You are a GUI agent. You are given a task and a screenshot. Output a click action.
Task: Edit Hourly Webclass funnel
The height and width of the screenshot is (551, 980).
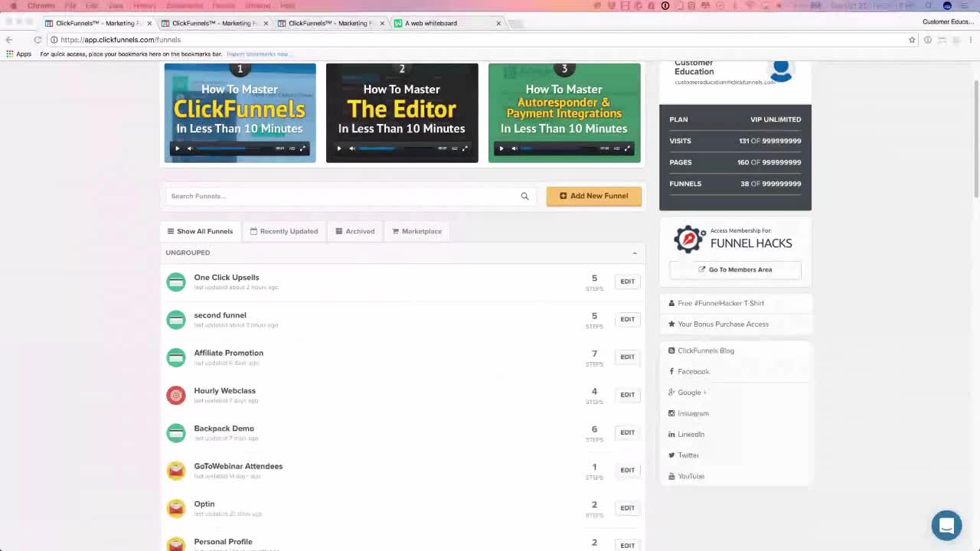point(627,395)
